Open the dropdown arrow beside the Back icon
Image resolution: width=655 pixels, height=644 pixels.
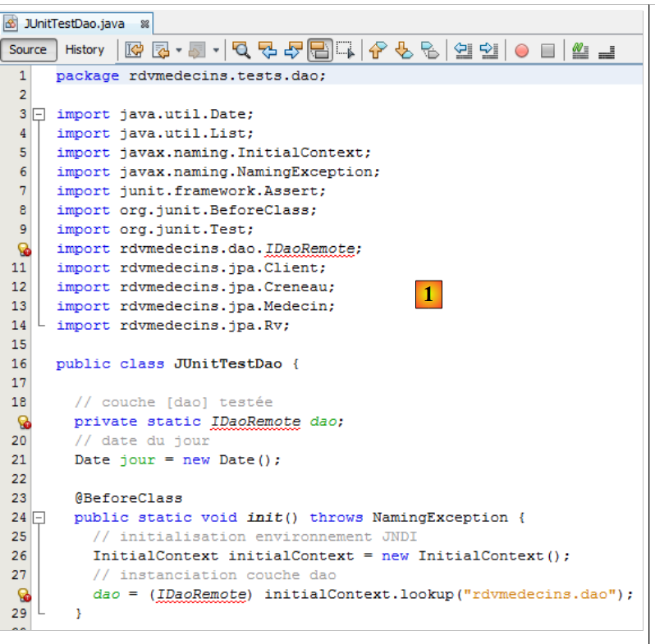click(x=178, y=50)
